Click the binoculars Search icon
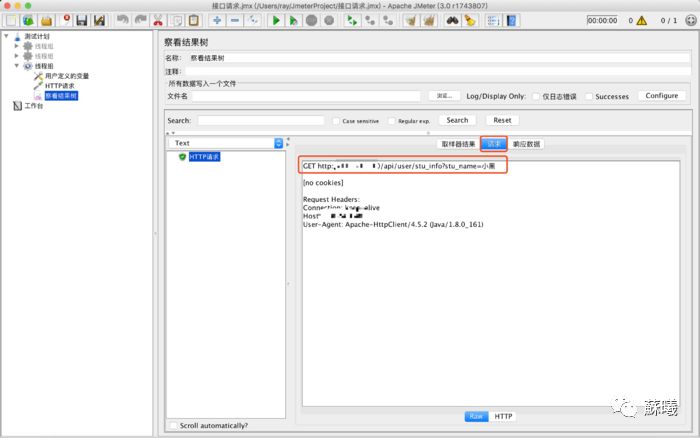This screenshot has height=438, width=700. [452, 21]
